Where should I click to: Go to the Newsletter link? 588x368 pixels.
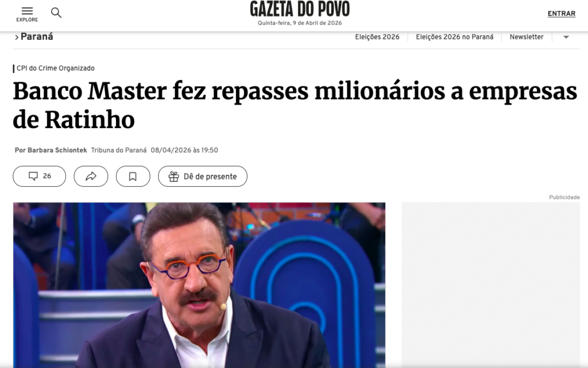tap(527, 37)
